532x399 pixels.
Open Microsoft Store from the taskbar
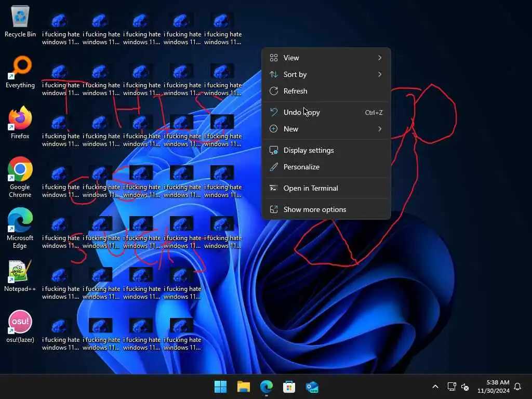tap(289, 387)
